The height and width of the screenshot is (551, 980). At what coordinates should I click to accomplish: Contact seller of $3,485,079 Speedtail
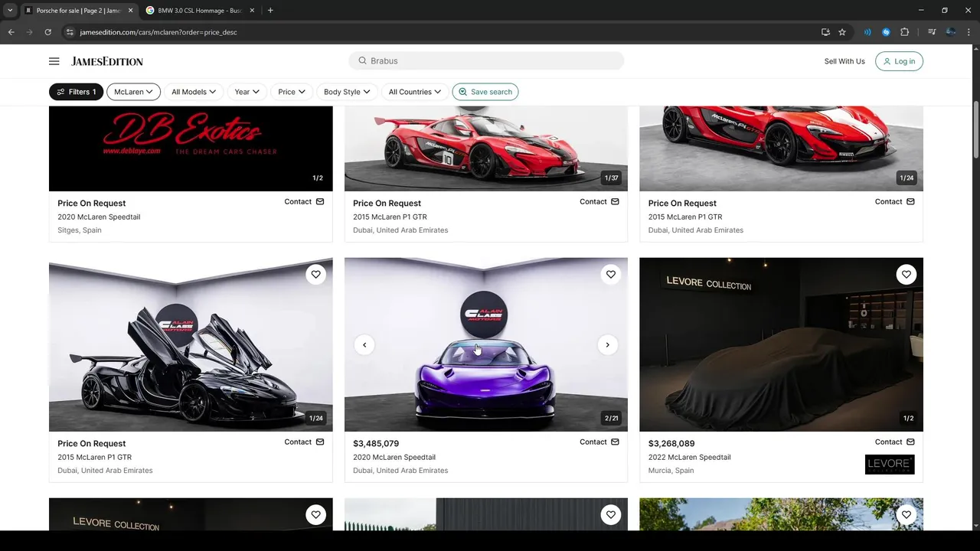tap(599, 442)
